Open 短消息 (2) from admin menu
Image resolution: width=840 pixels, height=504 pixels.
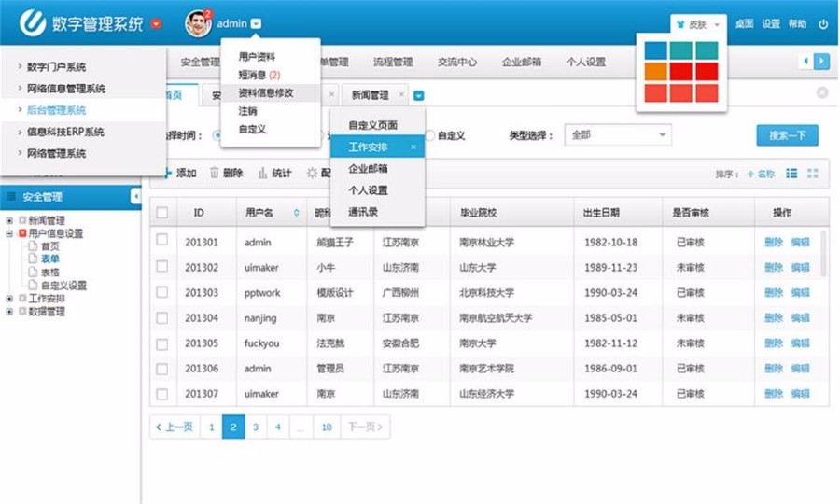coord(259,75)
